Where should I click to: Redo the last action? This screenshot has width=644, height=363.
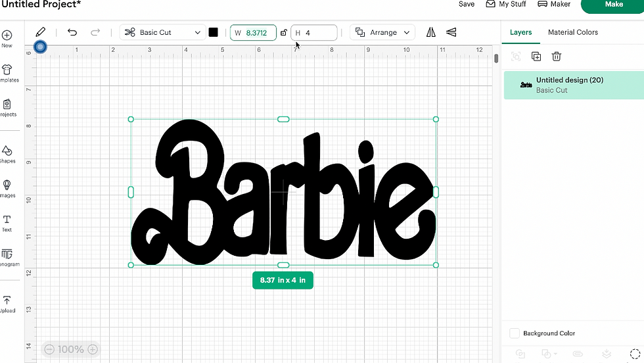95,32
